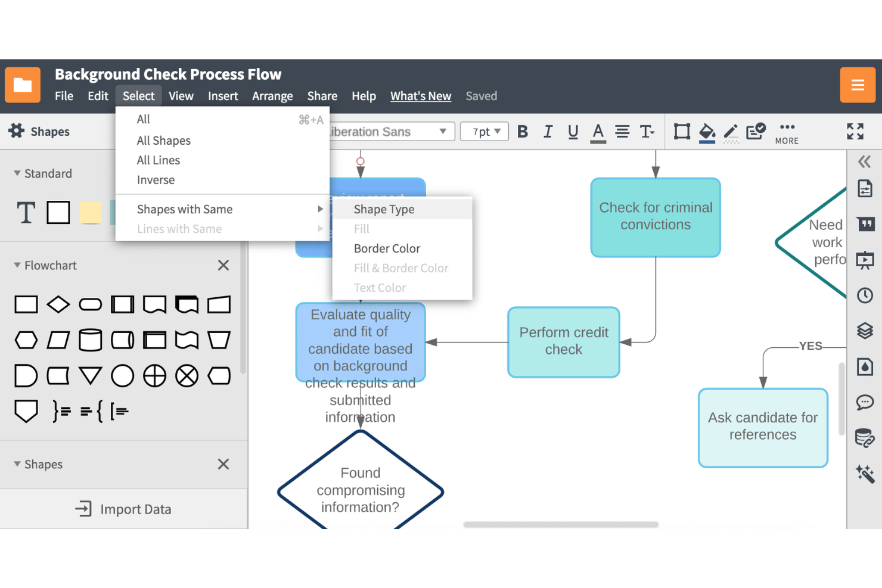Open presentation mode panel icon
Image resolution: width=882 pixels, height=588 pixels.
(x=865, y=260)
